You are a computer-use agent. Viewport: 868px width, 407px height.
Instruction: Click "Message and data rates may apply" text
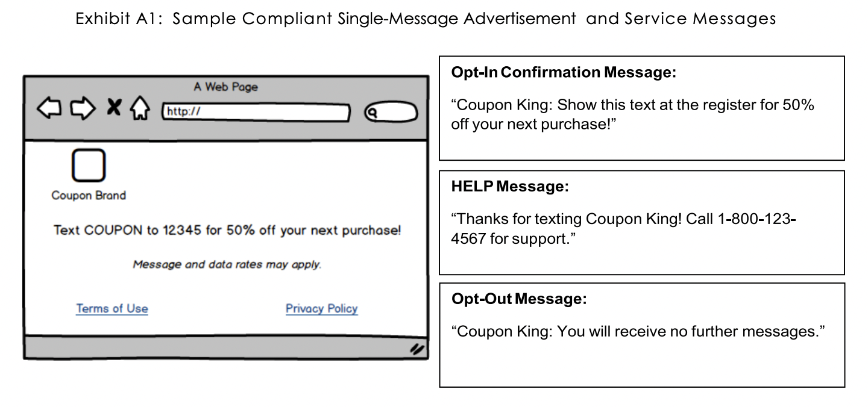point(227,264)
